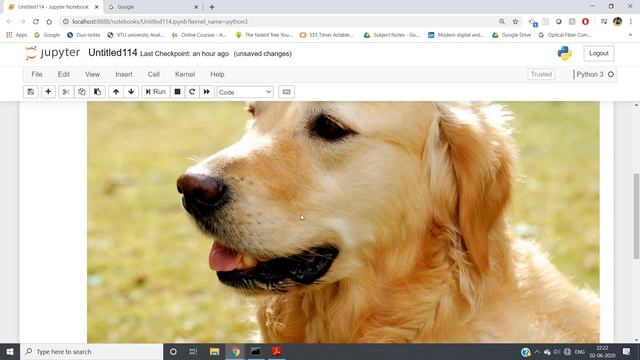The width and height of the screenshot is (640, 360).
Task: Open the 555 Timer Astable bookmark
Action: [x=327, y=35]
